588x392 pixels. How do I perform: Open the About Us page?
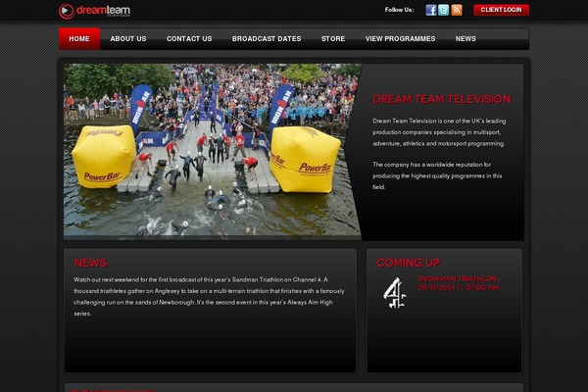(128, 38)
